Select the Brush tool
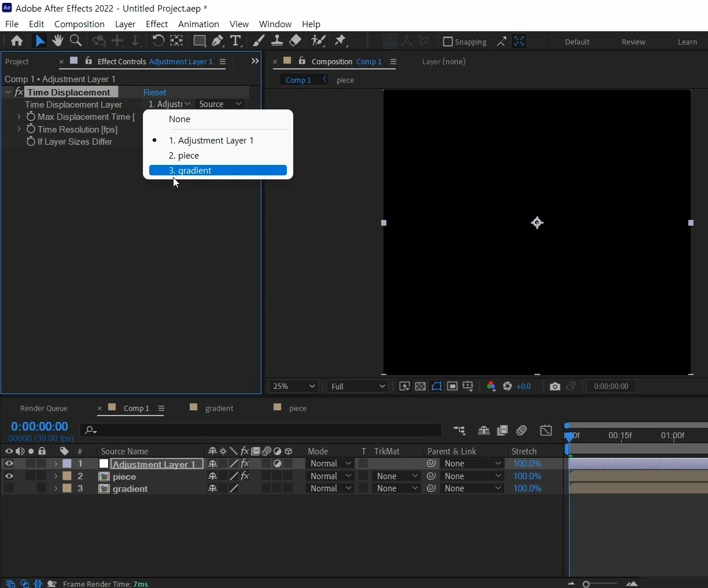The image size is (708, 588). pos(259,41)
